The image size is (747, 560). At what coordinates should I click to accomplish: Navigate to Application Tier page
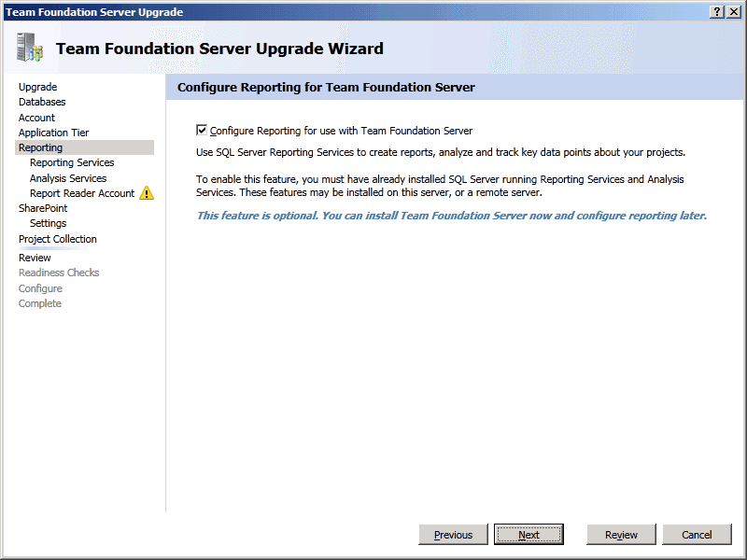(x=54, y=133)
